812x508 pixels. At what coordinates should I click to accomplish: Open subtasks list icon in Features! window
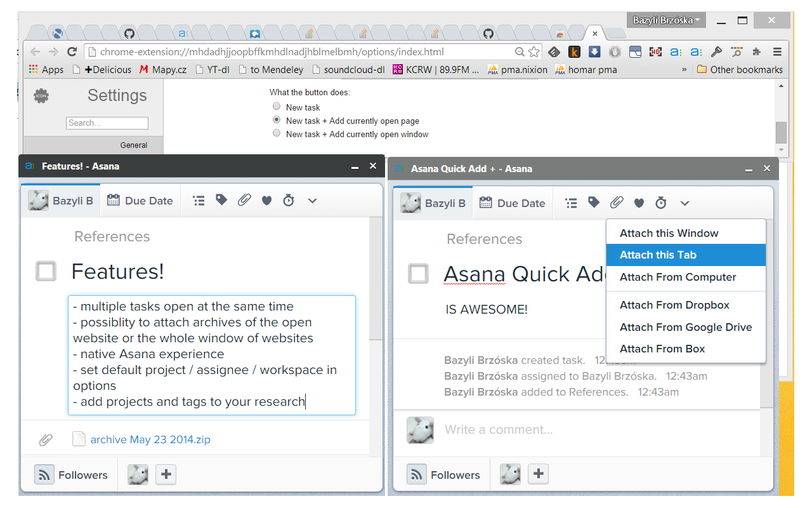[x=199, y=201]
